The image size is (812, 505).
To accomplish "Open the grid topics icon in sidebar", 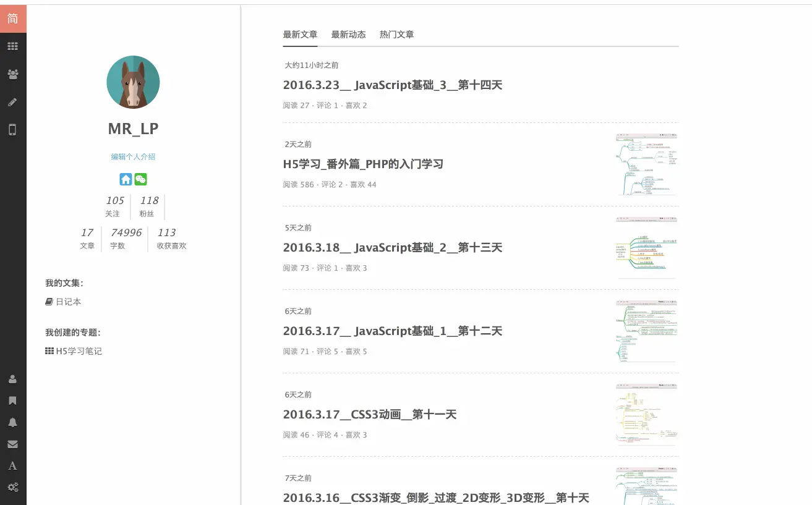I will (13, 46).
